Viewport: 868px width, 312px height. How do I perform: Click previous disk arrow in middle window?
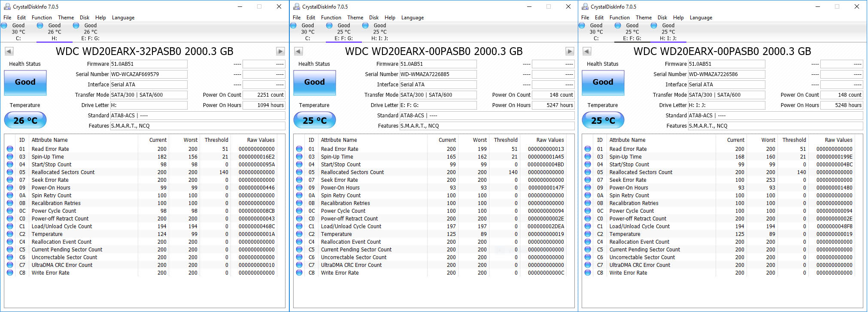[298, 52]
